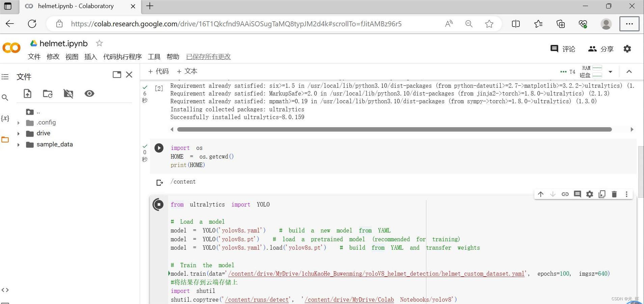This screenshot has width=644, height=304.
Task: Close the Files side panel
Action: coord(129,75)
